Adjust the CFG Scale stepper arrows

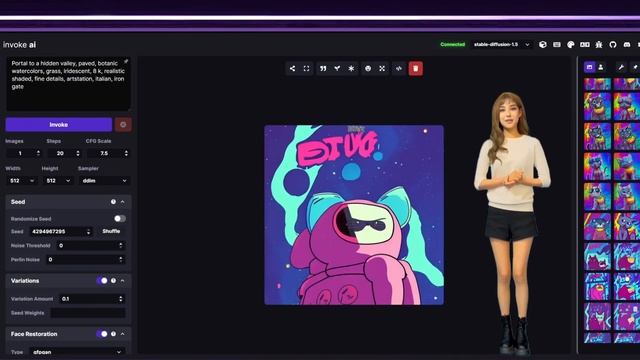click(126, 153)
